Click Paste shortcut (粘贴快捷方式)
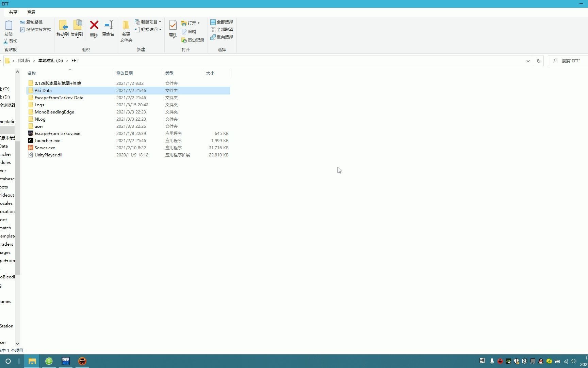Image resolution: width=588 pixels, height=368 pixels. click(x=35, y=30)
